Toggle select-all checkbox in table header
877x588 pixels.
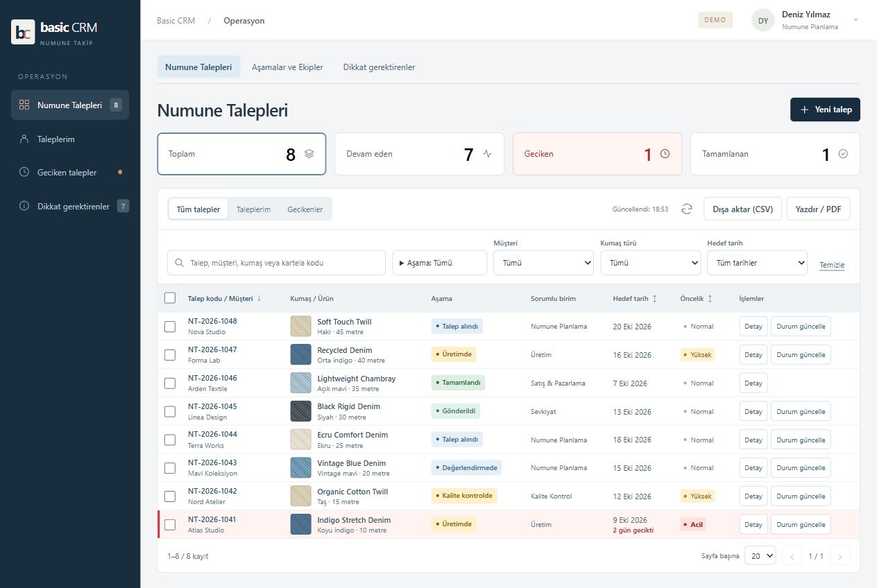[x=170, y=298]
